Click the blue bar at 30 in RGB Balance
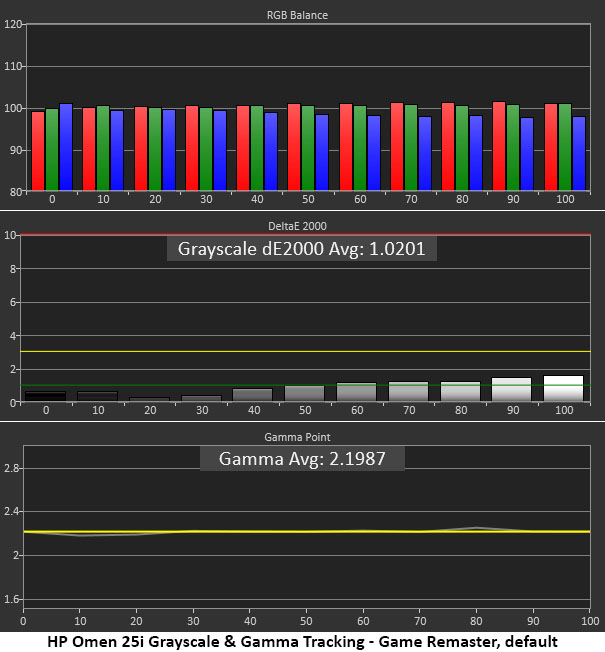 pyautogui.click(x=220, y=150)
